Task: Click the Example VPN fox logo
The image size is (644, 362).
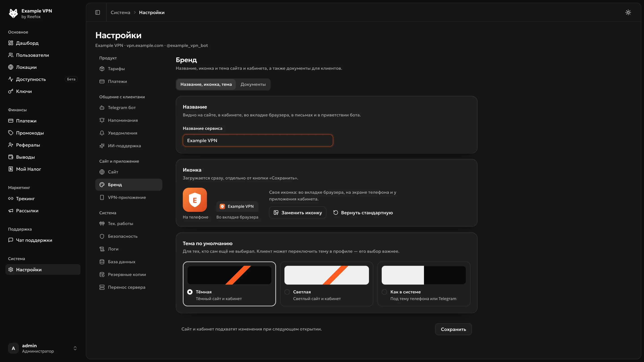Action: point(13,13)
